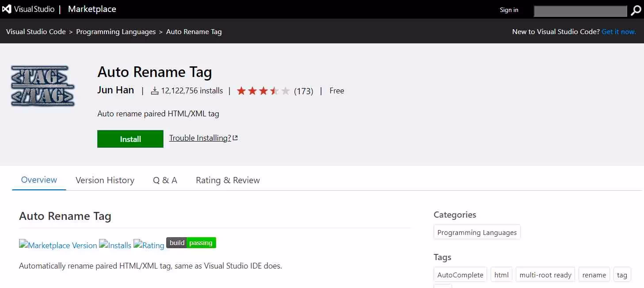Viewport: 644px width, 288px height.
Task: Click the installs download icon
Action: (x=155, y=91)
